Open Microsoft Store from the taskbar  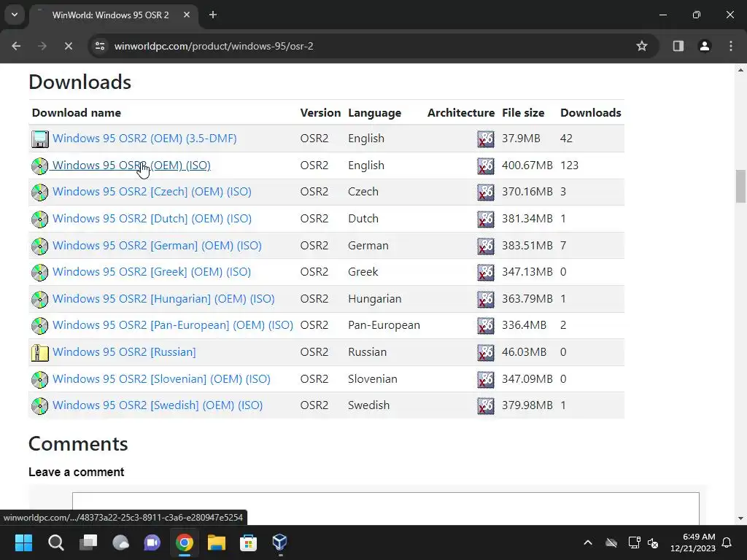248,542
